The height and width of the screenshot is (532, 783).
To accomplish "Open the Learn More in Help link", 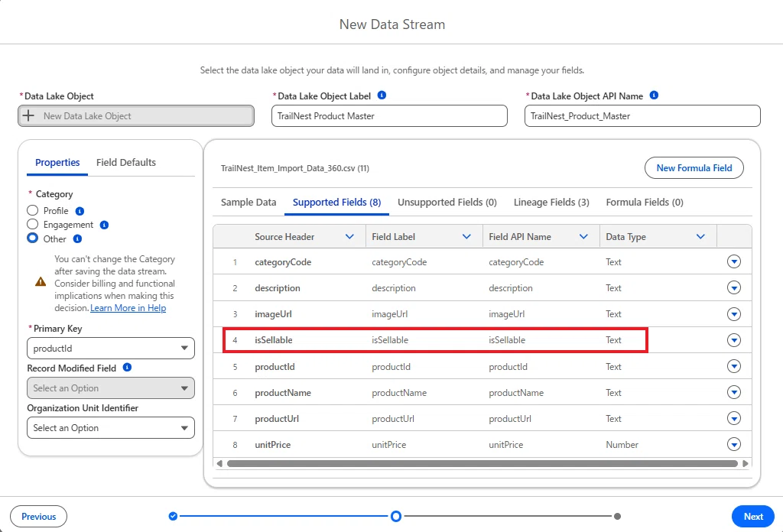I will tap(128, 308).
